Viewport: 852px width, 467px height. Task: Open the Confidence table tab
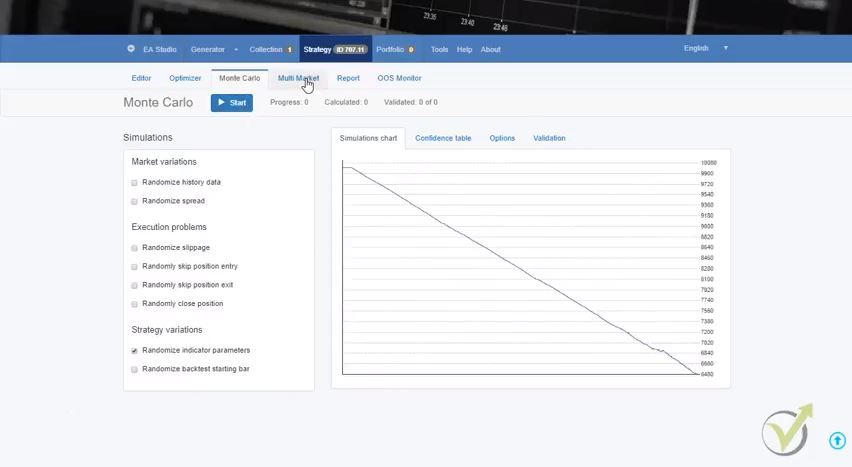(x=443, y=138)
